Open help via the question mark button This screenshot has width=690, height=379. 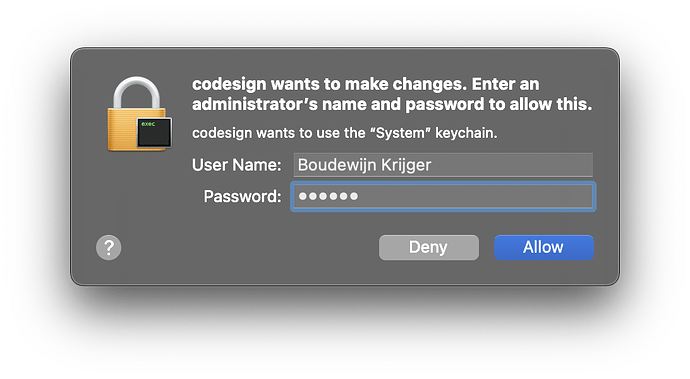pyautogui.click(x=109, y=247)
